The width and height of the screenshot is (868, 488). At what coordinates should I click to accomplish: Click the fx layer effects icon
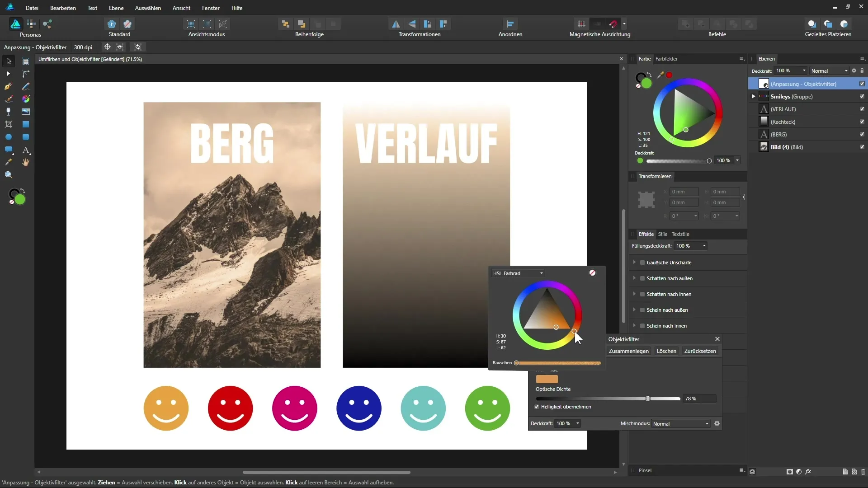(x=808, y=471)
